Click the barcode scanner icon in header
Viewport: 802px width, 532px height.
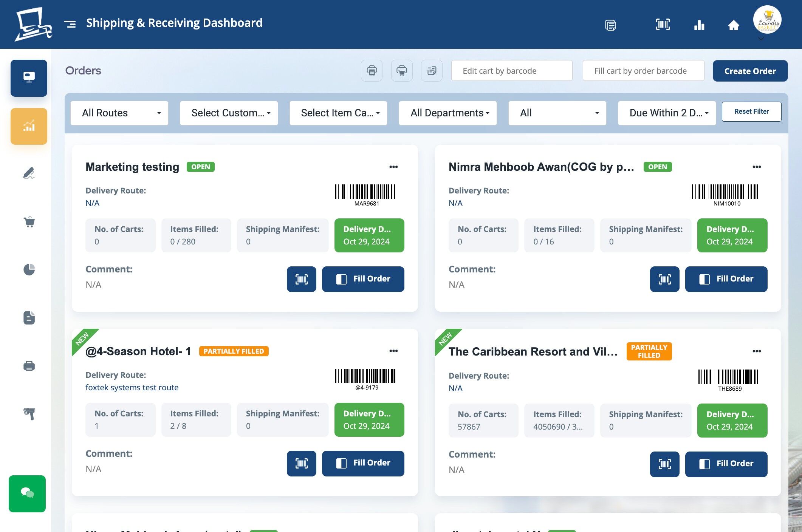click(663, 25)
